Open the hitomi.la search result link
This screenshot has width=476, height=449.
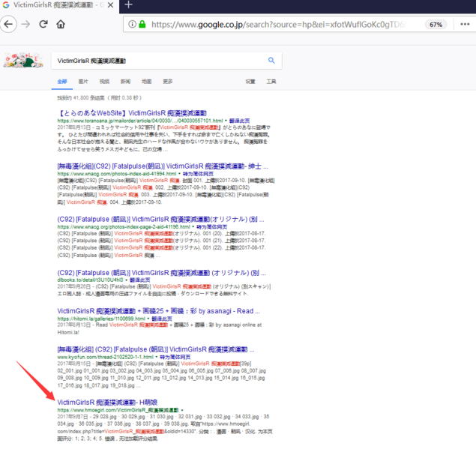click(x=158, y=310)
